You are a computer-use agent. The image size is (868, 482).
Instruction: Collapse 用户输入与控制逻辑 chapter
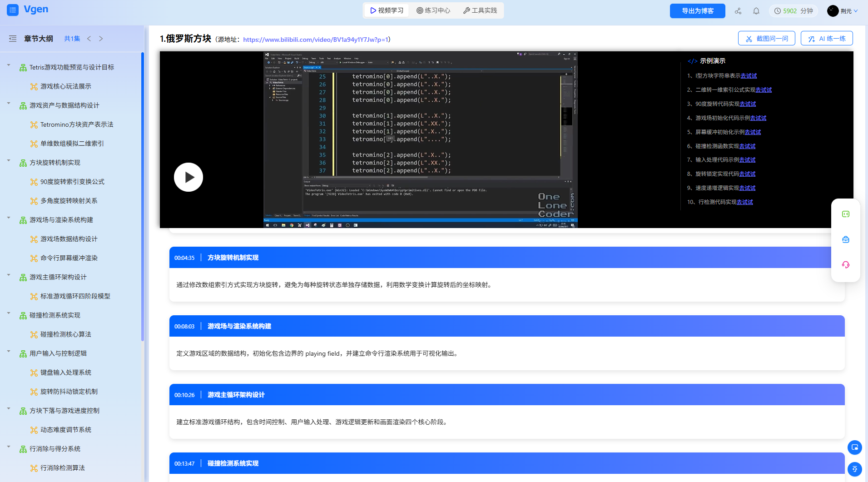click(9, 352)
